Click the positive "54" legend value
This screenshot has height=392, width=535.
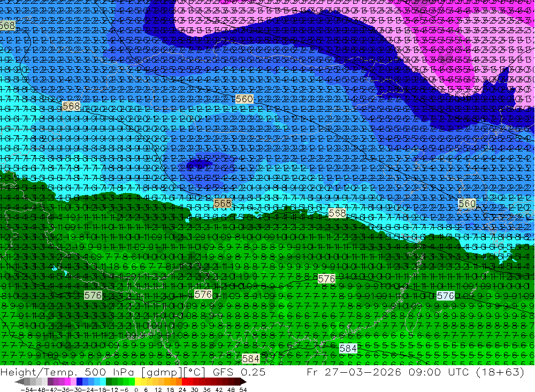pyautogui.click(x=243, y=390)
